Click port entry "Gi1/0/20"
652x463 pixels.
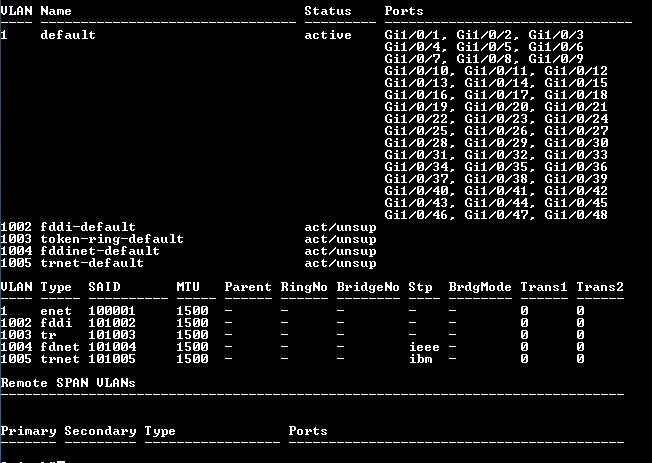[x=496, y=107]
